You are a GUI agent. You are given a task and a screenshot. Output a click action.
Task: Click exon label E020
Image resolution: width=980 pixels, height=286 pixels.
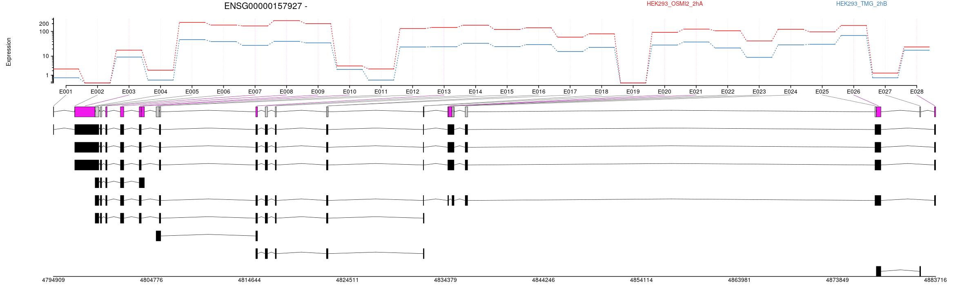coord(664,92)
